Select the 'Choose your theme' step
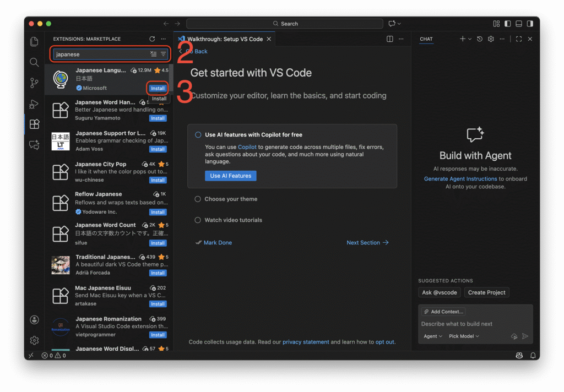Screen dimensions: 564x392 coord(231,199)
